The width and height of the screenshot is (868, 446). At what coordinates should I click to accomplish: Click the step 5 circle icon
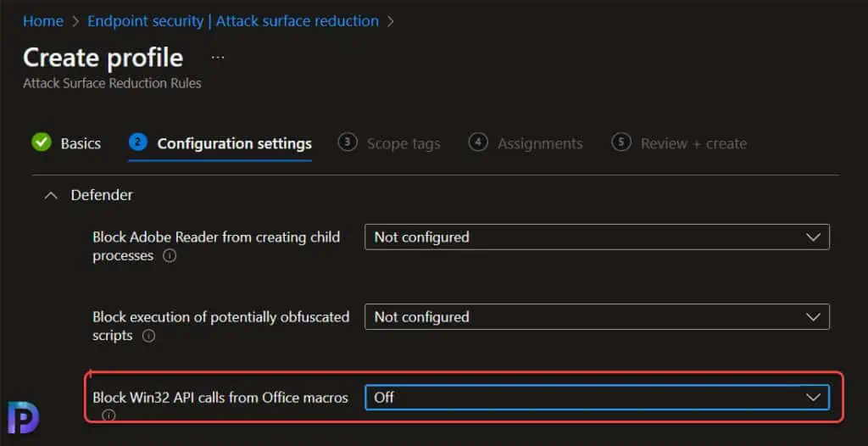click(621, 142)
